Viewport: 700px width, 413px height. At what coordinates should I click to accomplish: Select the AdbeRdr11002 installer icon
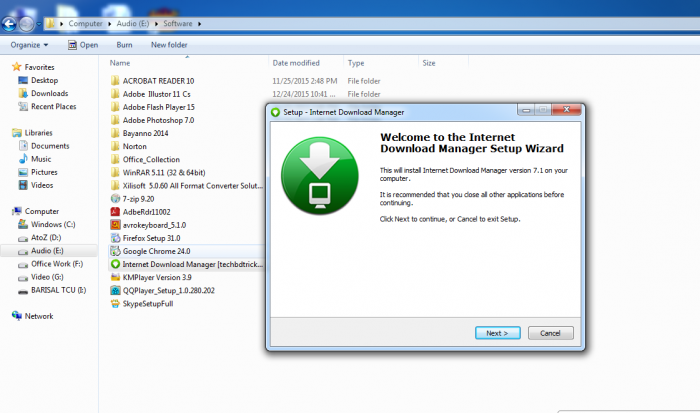(115, 212)
